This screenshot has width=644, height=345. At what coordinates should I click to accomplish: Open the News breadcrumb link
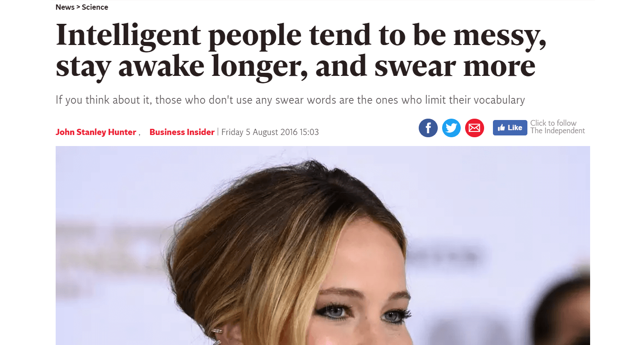(65, 7)
